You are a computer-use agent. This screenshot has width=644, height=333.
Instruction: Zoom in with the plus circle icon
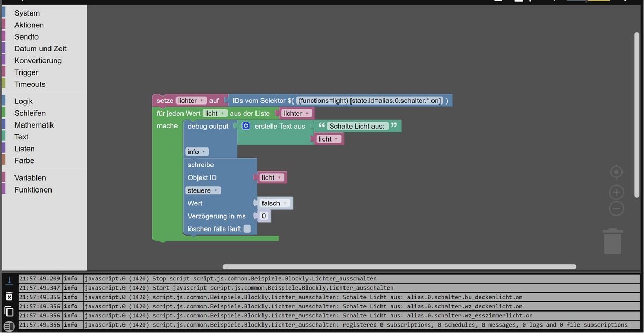pyautogui.click(x=617, y=192)
